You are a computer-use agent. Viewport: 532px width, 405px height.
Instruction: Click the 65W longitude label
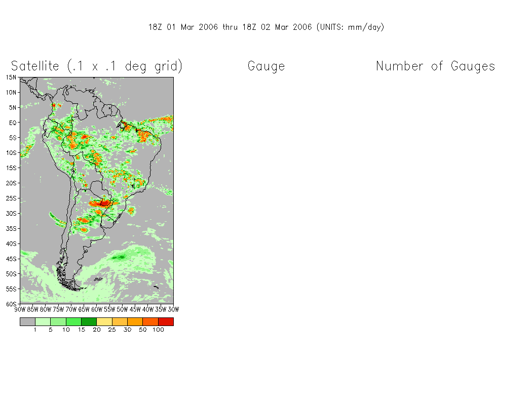84,309
